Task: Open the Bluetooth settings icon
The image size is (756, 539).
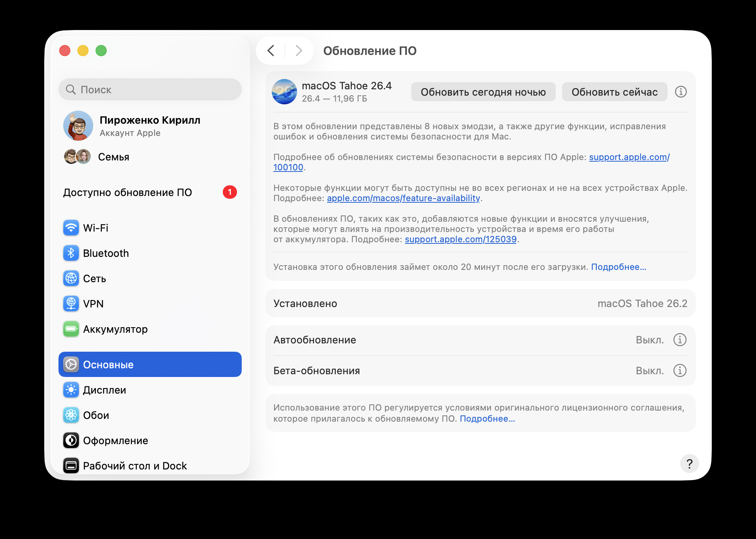Action: pyautogui.click(x=71, y=253)
